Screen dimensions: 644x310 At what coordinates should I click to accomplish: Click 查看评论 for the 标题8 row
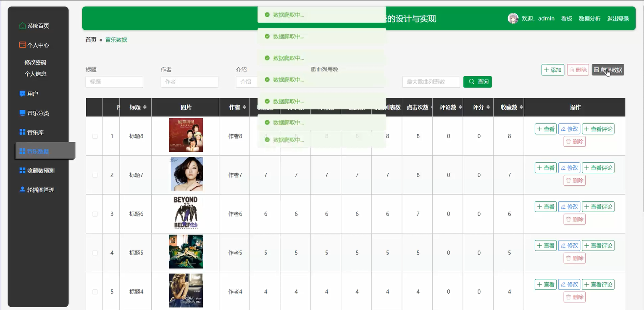coord(598,129)
